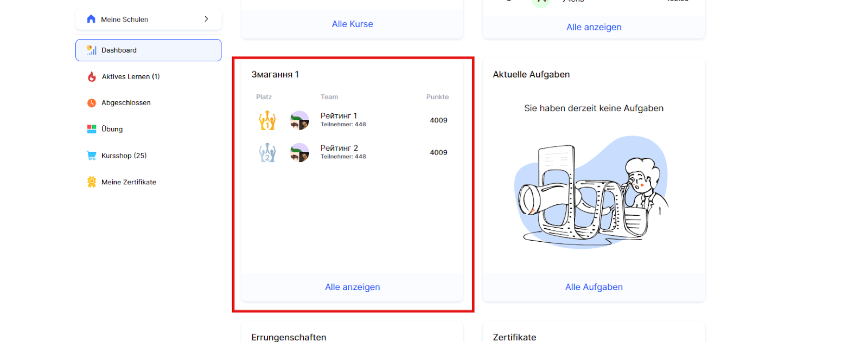Click the gold first place trophy icon
The image size is (868, 342).
(x=267, y=120)
